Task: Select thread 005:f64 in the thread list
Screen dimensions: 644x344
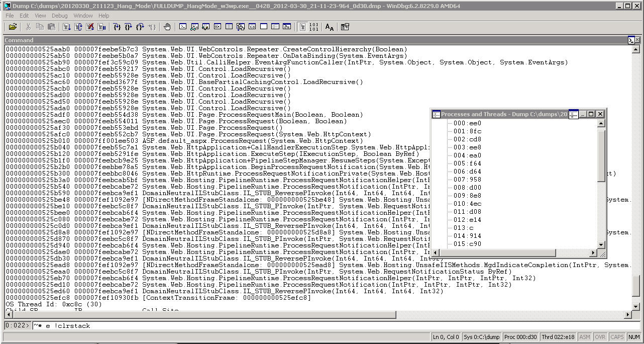Action: 467,163
